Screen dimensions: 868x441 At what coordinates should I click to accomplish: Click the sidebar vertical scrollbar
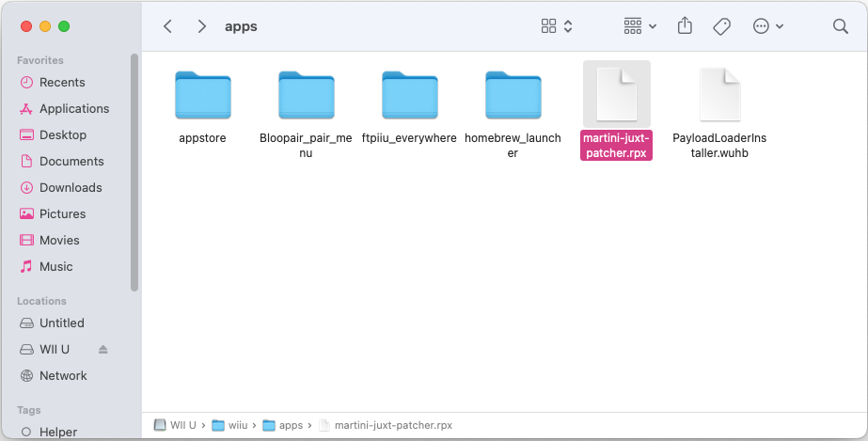(134, 172)
